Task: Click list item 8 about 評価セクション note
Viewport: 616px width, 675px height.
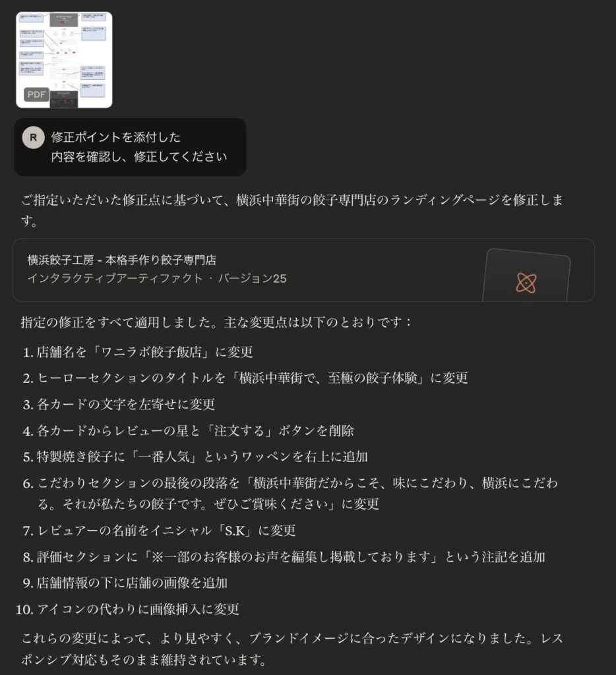Action: (x=284, y=557)
